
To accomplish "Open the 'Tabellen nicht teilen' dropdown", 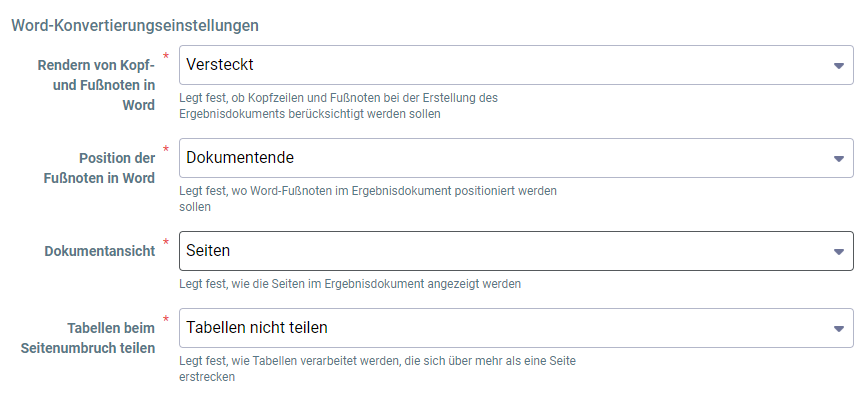I will click(x=516, y=328).
